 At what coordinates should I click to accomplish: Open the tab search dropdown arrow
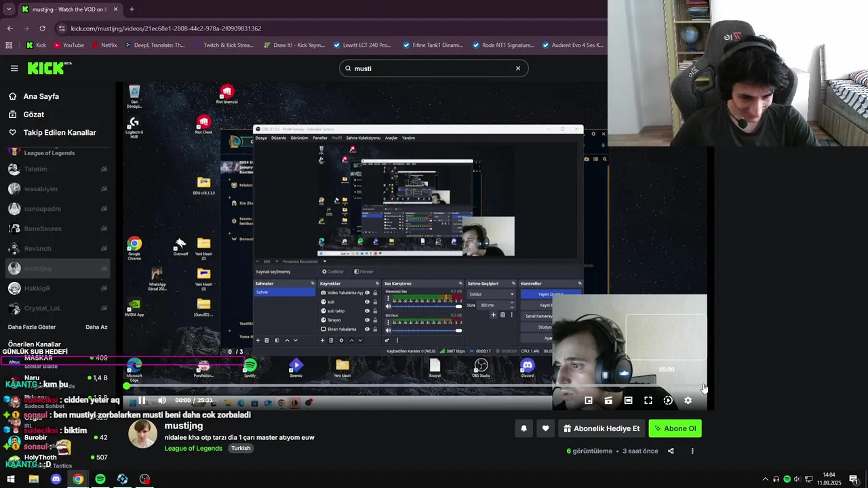[9, 9]
